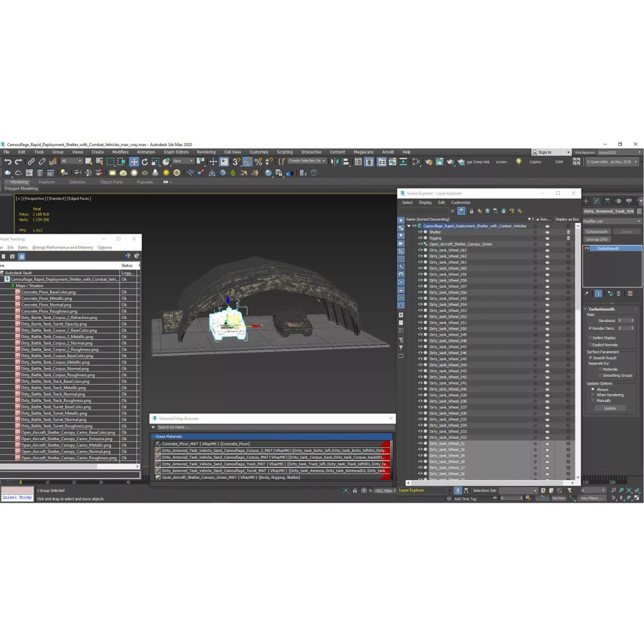644x644 pixels.
Task: Select Concrete_Floor_MAT material entry
Action: 272,444
